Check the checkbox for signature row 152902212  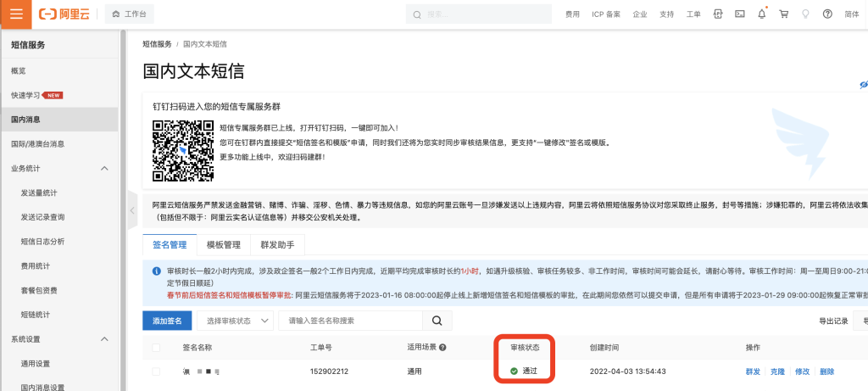point(156,371)
